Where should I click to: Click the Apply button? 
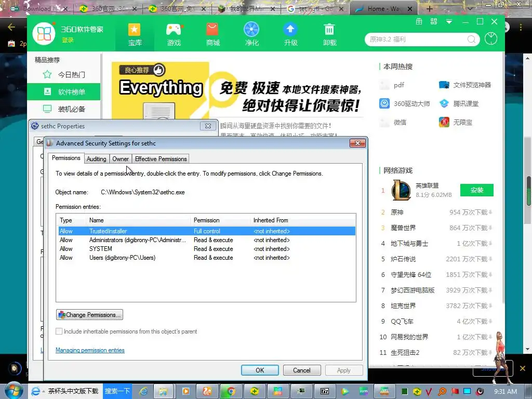pyautogui.click(x=344, y=370)
